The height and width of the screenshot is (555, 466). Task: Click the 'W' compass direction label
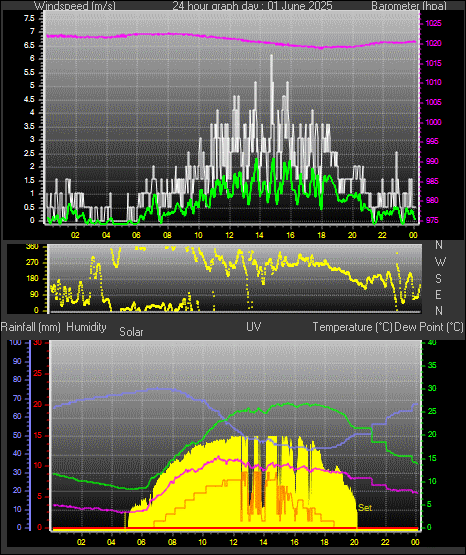pos(440,262)
